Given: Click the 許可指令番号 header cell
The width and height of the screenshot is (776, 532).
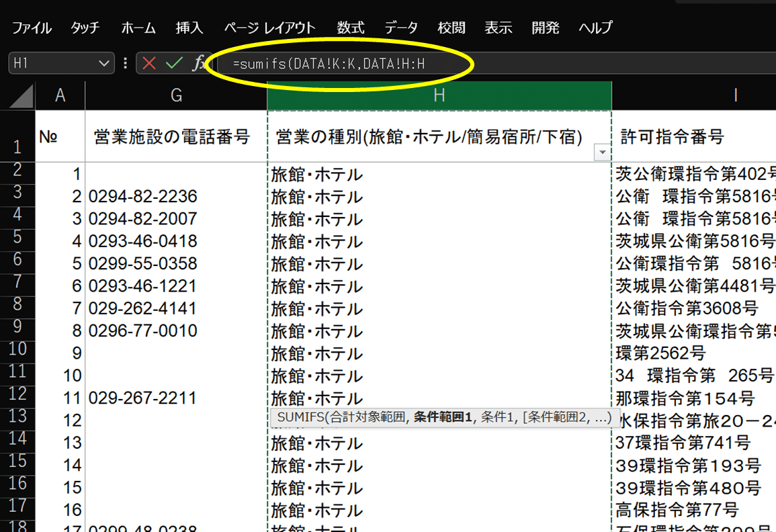Looking at the screenshot, I should point(694,136).
